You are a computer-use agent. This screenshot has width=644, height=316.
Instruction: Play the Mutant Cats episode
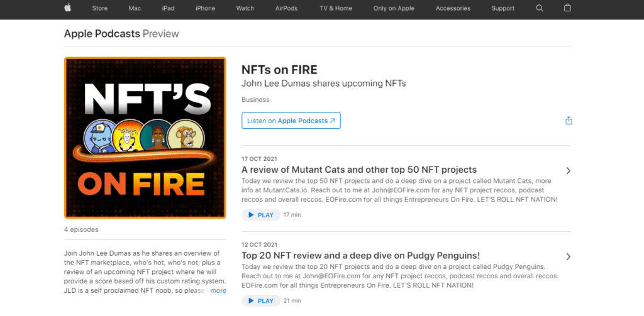261,215
